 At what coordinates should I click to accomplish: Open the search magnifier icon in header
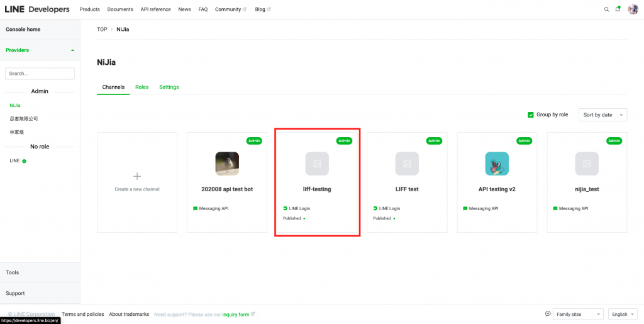[607, 9]
